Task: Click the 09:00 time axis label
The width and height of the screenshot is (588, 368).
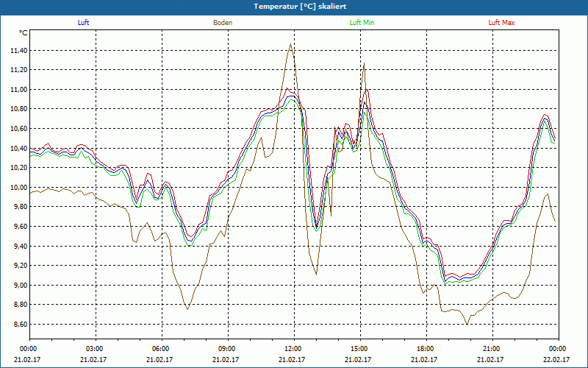Action: 227,349
